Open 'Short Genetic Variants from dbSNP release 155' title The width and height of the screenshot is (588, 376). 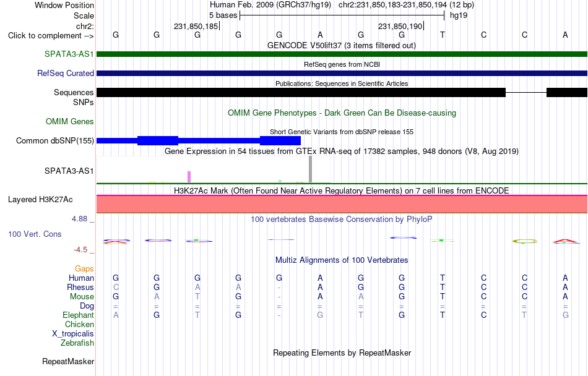pos(342,132)
